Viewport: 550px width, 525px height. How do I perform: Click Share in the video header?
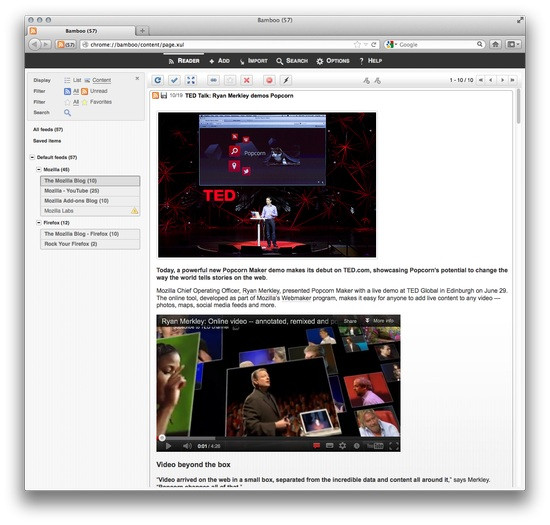(x=350, y=321)
